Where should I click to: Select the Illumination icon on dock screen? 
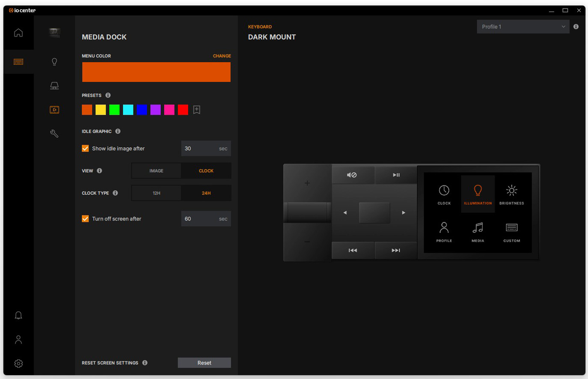pos(478,194)
